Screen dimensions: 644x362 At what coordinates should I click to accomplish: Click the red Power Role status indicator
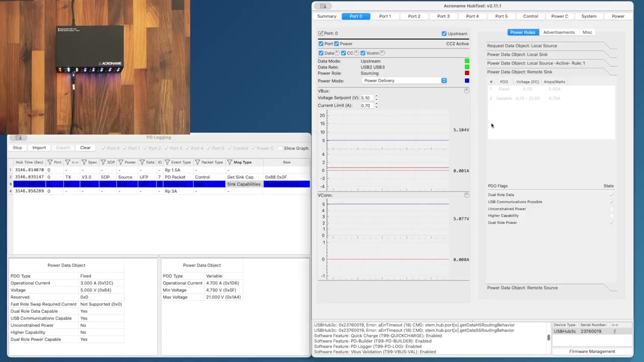tap(467, 73)
